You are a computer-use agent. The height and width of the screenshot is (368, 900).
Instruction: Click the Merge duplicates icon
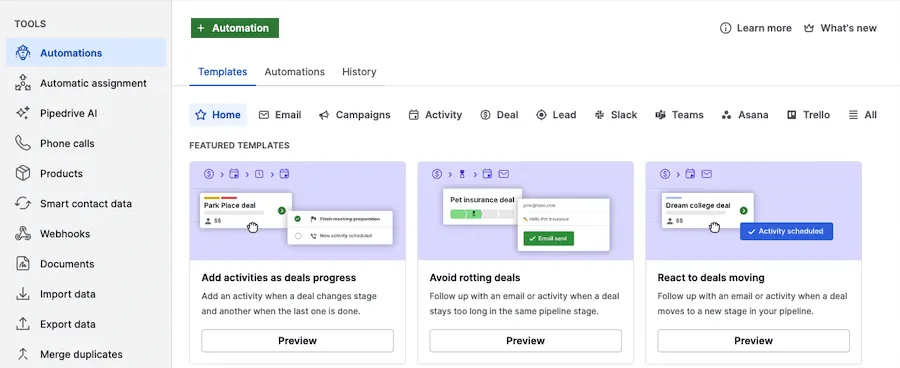23,354
